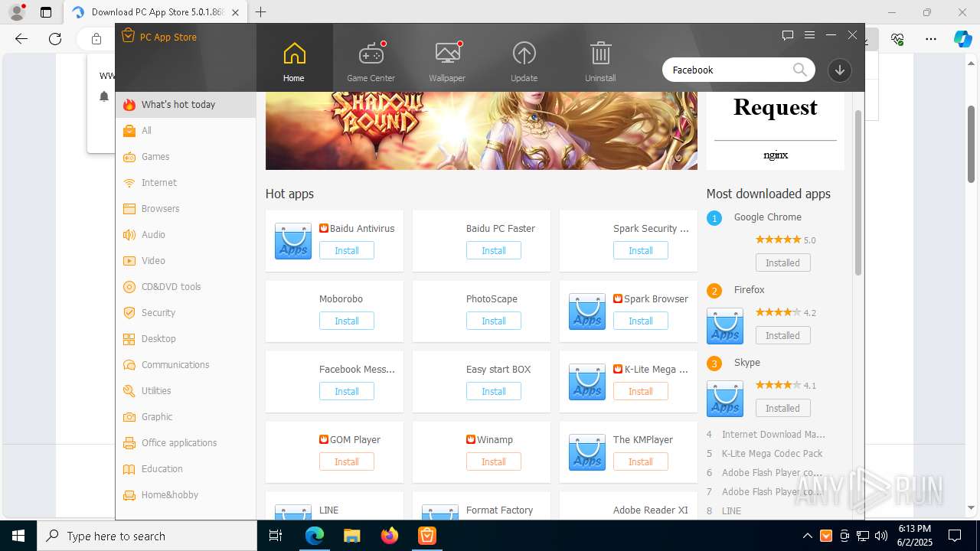Install Facebook Messenger
980x551 pixels.
[x=347, y=392]
